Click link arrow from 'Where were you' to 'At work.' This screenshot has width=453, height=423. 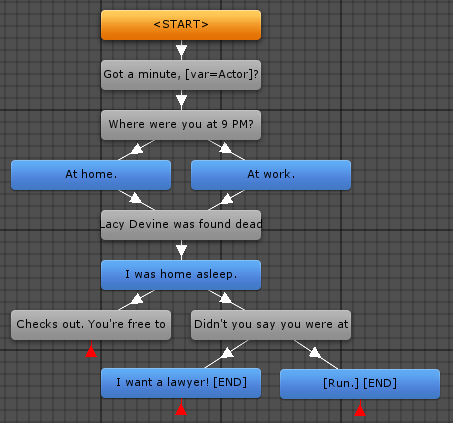point(226,149)
